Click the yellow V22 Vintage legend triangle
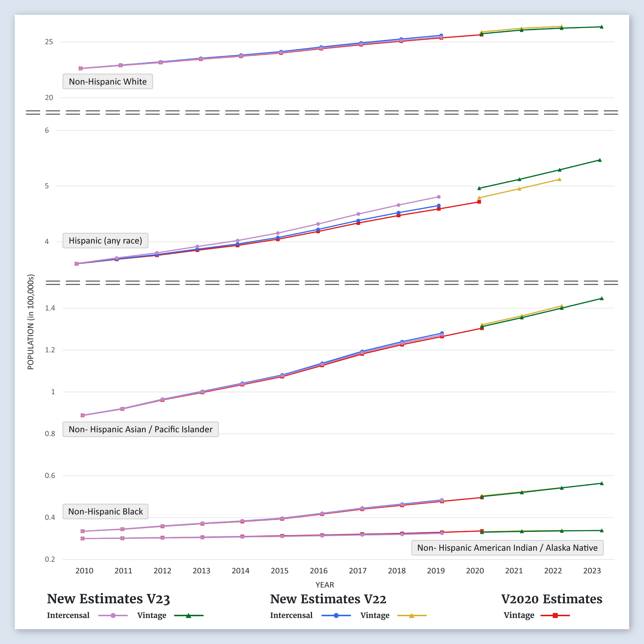Viewport: 644px width, 644px height. pyautogui.click(x=412, y=616)
